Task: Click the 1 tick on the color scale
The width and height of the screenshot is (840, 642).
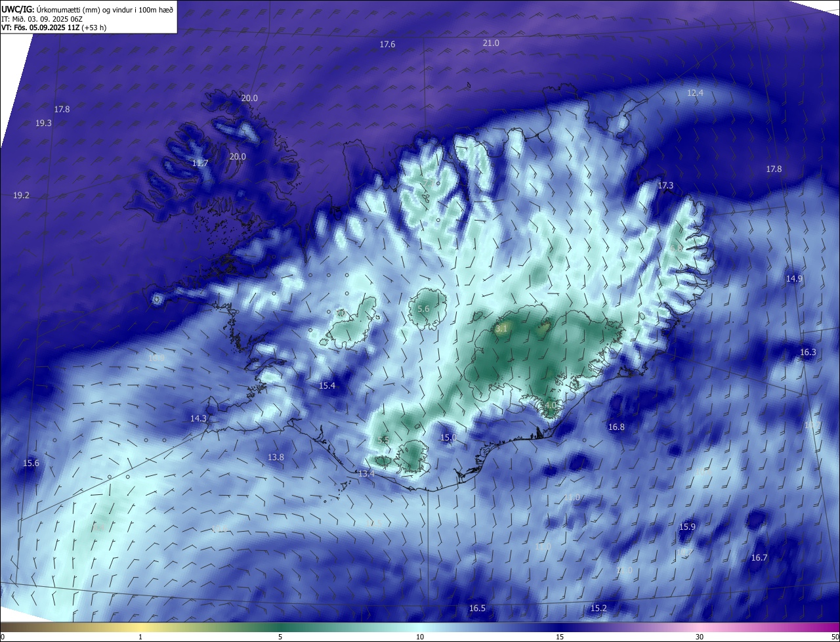Action: [140, 637]
